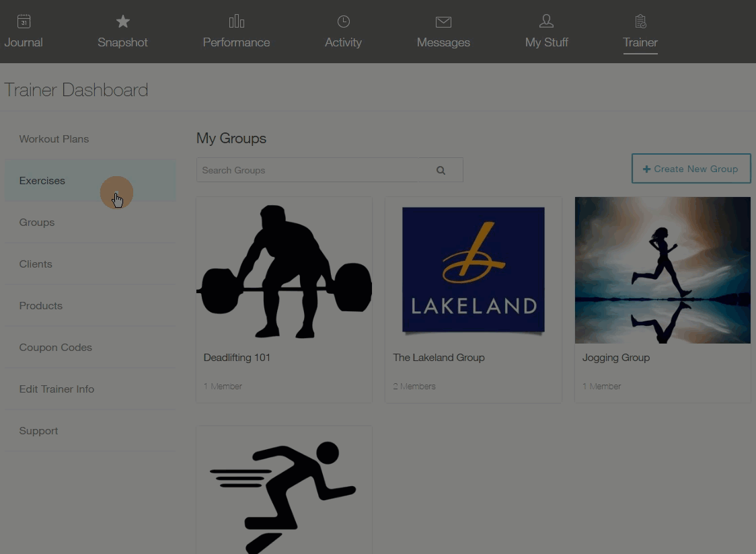Select the Activity clock icon

(343, 22)
